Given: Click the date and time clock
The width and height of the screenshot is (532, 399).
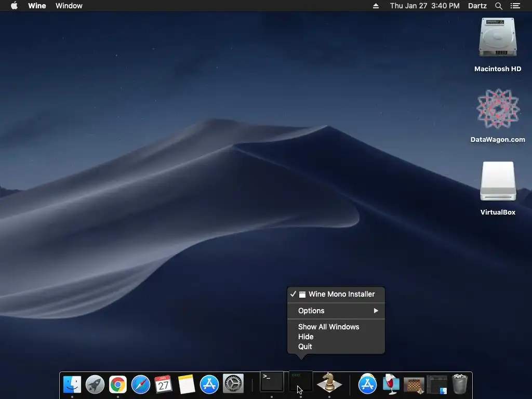Looking at the screenshot, I should point(424,6).
